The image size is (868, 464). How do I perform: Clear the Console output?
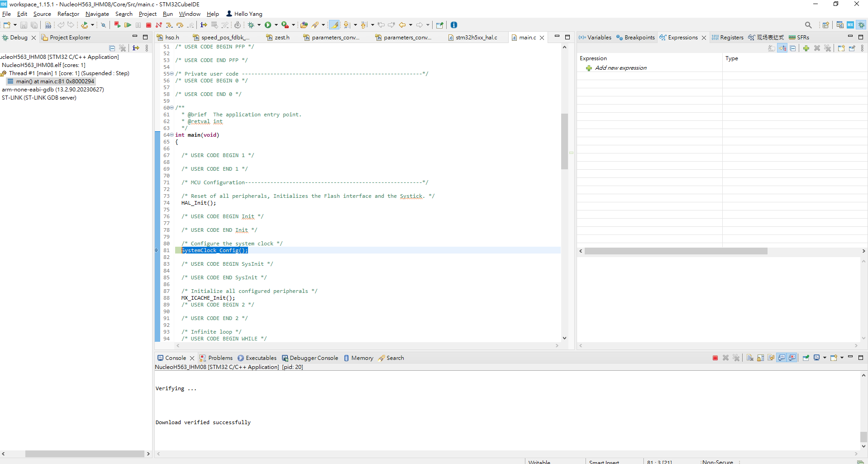pyautogui.click(x=750, y=358)
